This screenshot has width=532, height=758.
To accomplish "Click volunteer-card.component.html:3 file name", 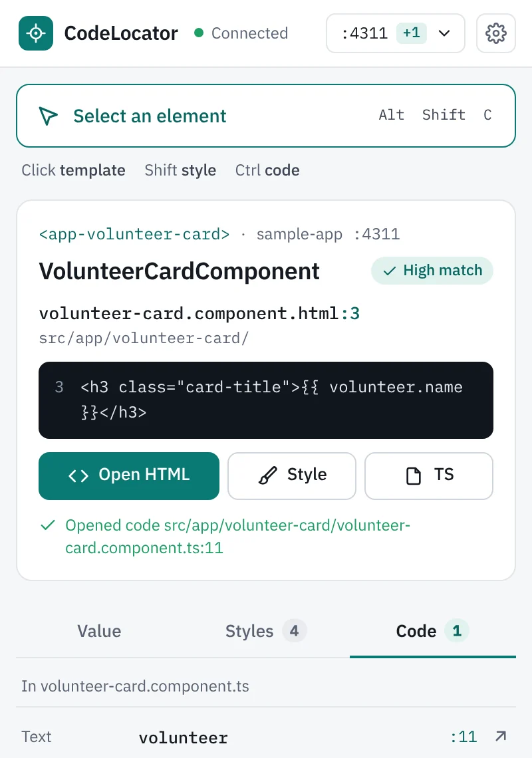I will tap(199, 313).
